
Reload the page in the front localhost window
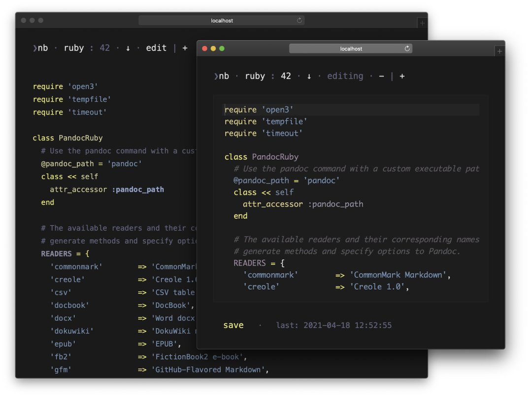tap(407, 49)
